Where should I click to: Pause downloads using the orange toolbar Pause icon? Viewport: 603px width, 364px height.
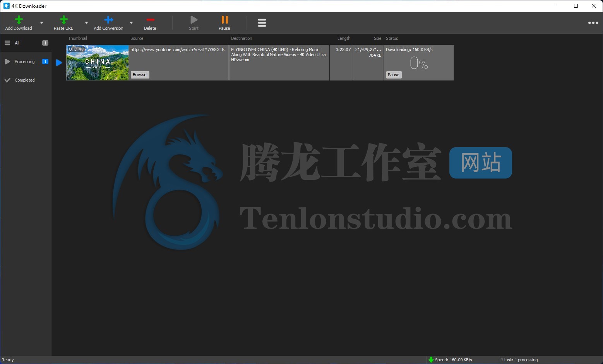[x=224, y=20]
